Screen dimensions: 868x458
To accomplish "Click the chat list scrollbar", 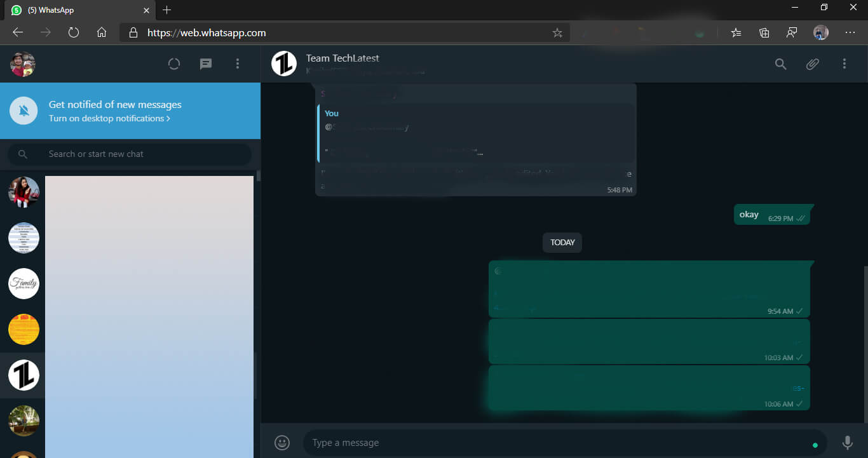I will point(259,175).
